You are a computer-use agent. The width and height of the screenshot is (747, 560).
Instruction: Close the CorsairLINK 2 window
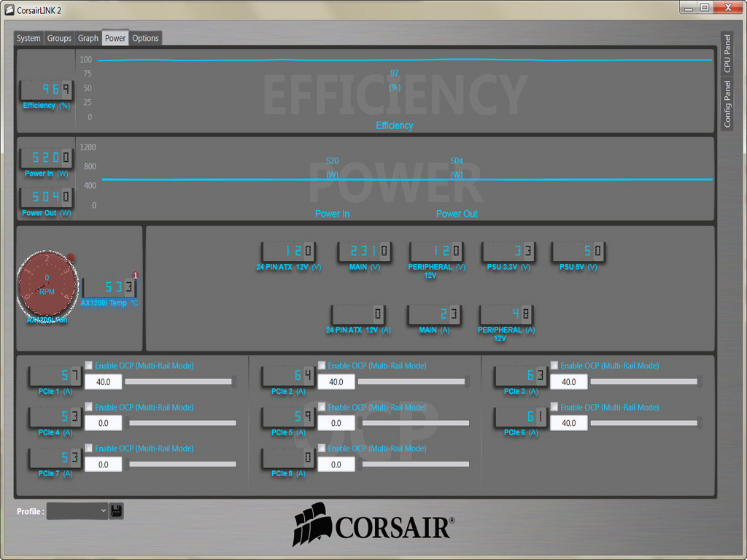point(728,7)
